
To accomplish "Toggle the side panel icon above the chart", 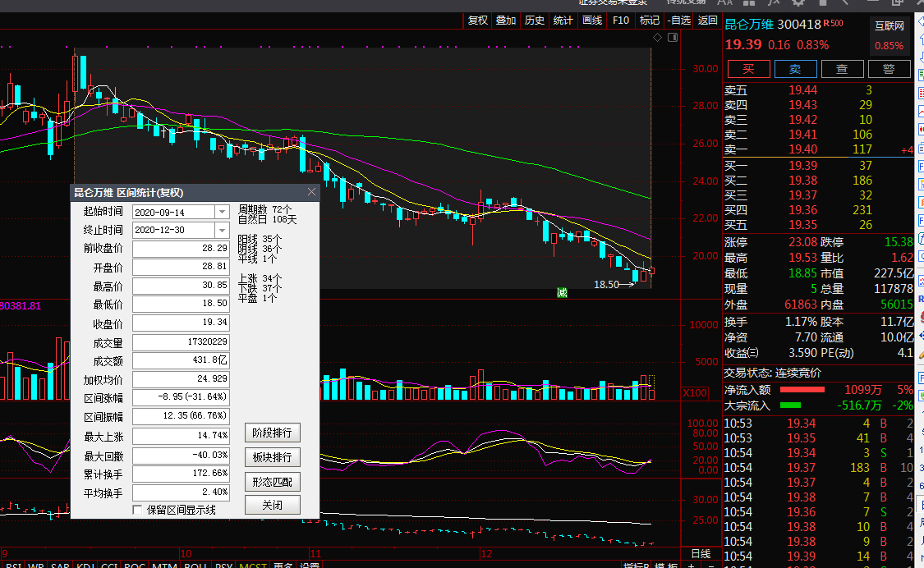I will pyautogui.click(x=673, y=38).
